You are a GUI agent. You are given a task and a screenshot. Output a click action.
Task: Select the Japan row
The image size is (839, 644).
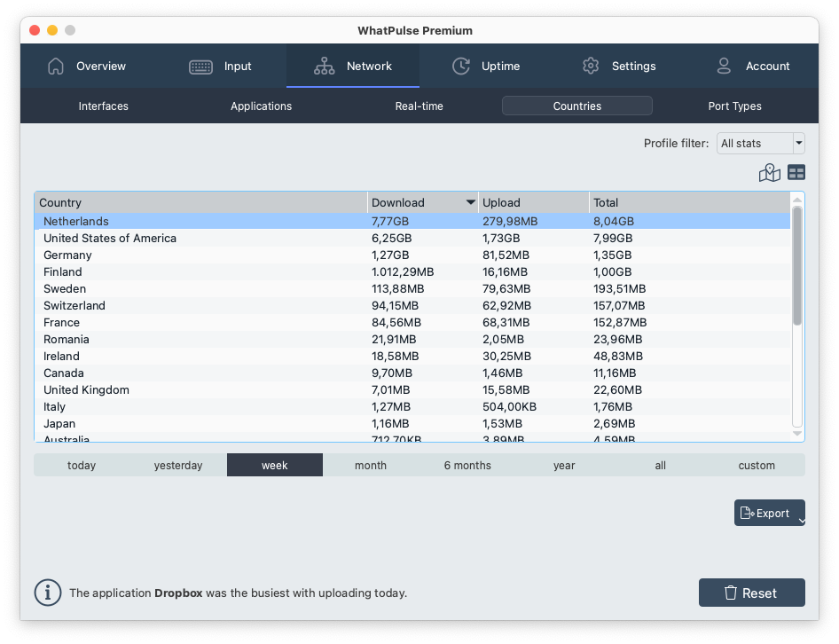coord(412,423)
